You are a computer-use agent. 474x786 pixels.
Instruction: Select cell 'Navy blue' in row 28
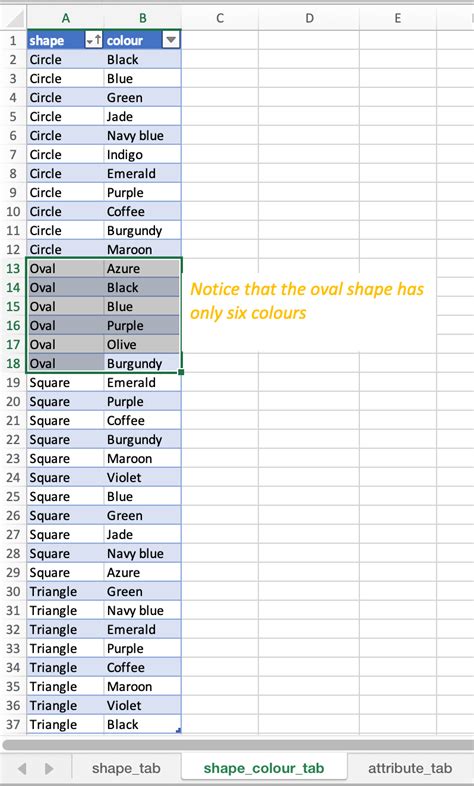(x=143, y=553)
